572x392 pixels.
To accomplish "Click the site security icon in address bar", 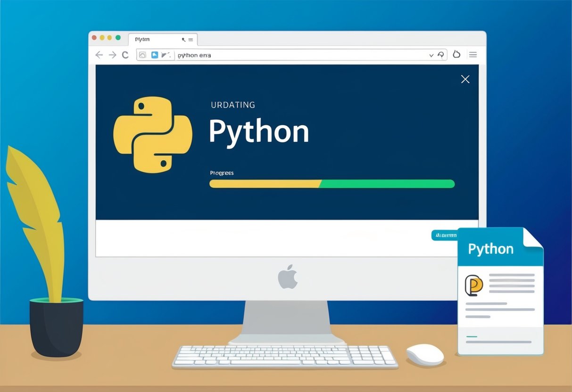I will click(144, 55).
